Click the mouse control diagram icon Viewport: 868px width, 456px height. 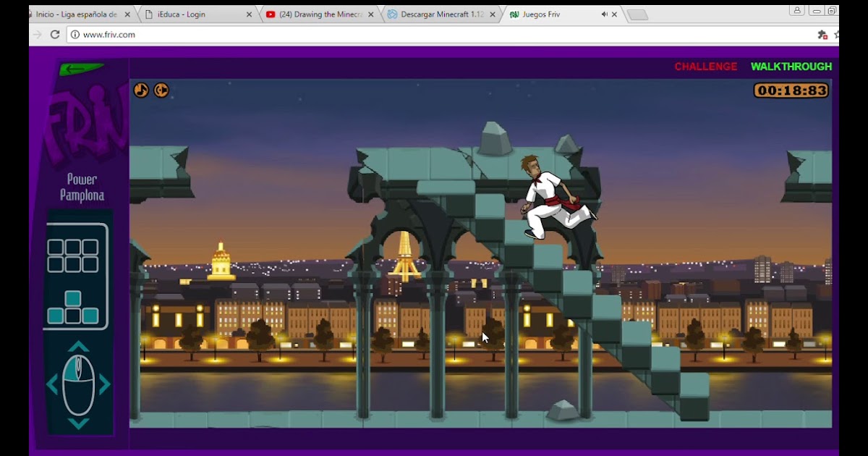(78, 384)
